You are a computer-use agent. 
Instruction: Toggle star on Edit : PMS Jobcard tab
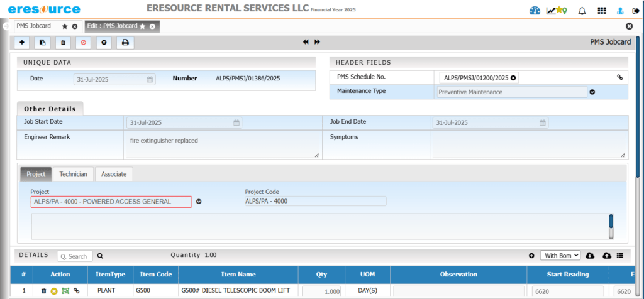[x=143, y=26]
